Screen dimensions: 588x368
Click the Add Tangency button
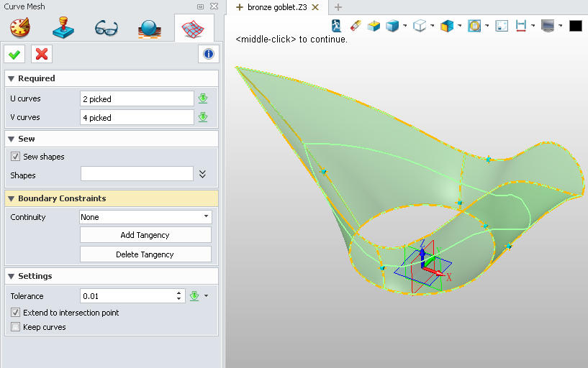(x=145, y=235)
